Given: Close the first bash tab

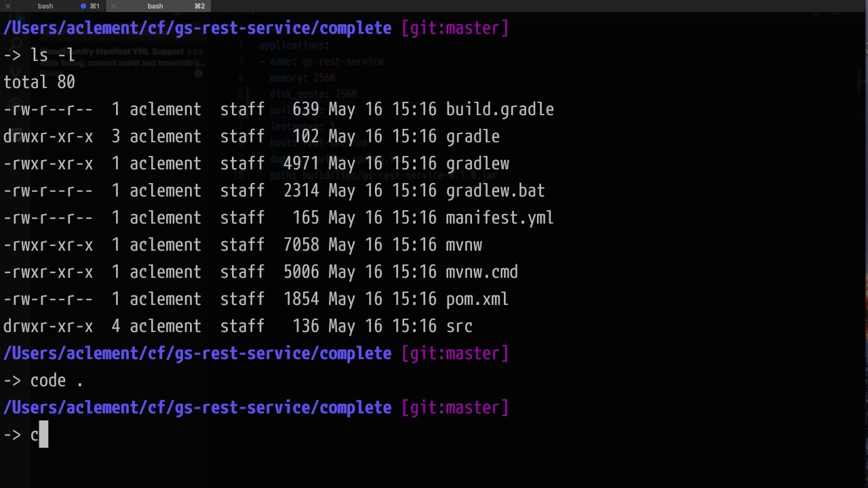Looking at the screenshot, I should [x=8, y=6].
